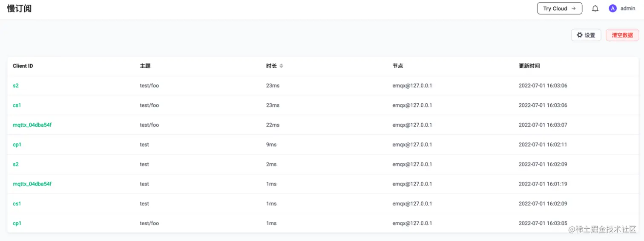Open client s2 in the 2ms row

pos(16,164)
